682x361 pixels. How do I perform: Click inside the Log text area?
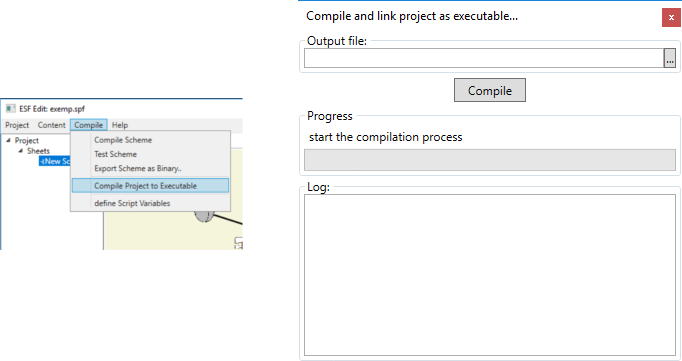(x=490, y=275)
